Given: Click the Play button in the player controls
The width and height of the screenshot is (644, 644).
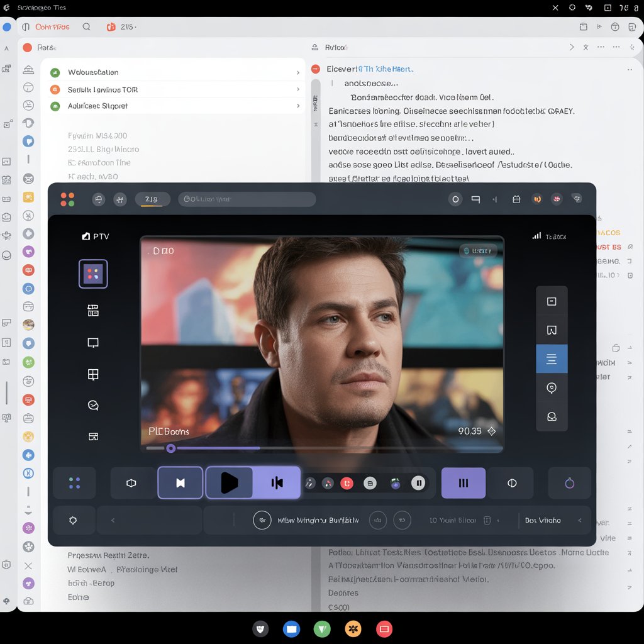Looking at the screenshot, I should coord(230,483).
